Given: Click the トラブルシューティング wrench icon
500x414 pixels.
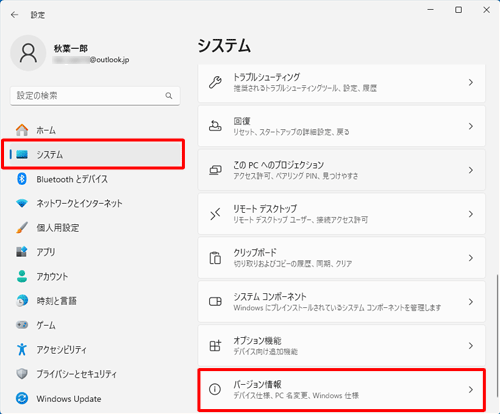Looking at the screenshot, I should (x=215, y=82).
